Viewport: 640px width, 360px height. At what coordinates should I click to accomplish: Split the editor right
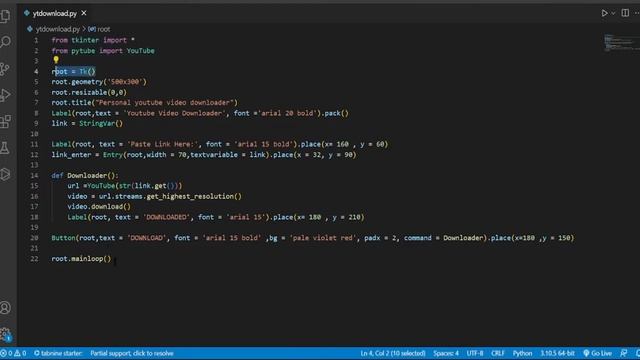point(625,13)
